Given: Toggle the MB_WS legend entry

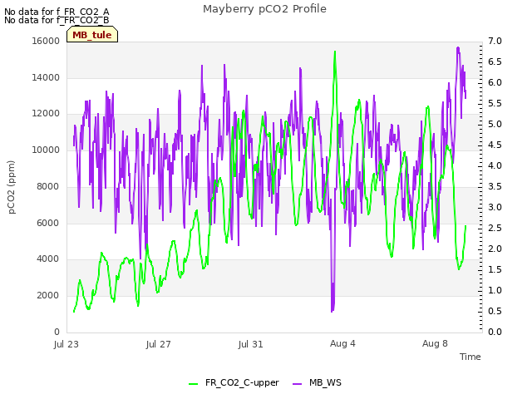Looking at the screenshot, I should tap(317, 382).
